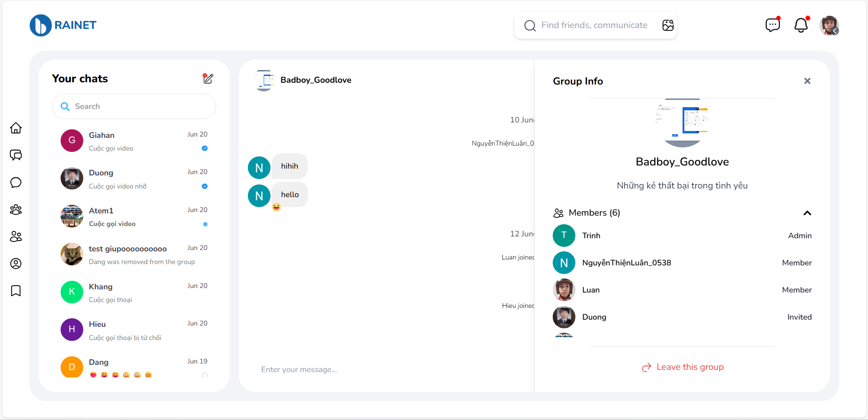Click the Find friends search field
The image size is (868, 420).
click(594, 25)
